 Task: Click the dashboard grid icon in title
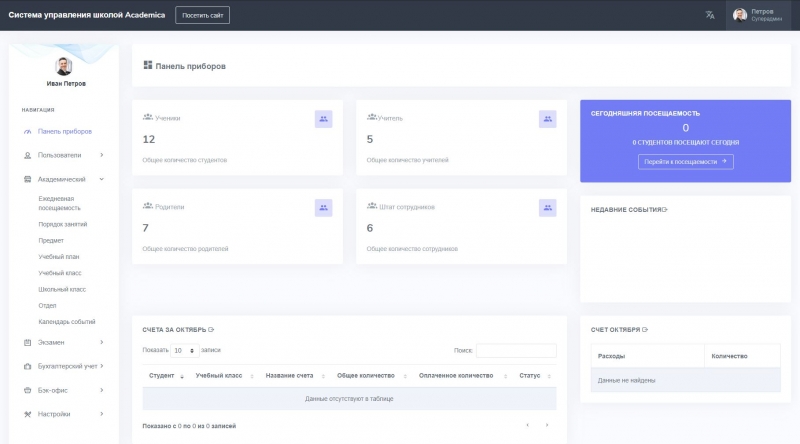[x=148, y=65]
